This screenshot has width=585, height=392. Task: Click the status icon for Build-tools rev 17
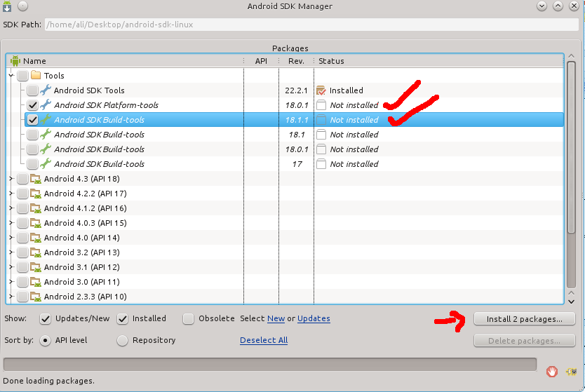click(321, 163)
